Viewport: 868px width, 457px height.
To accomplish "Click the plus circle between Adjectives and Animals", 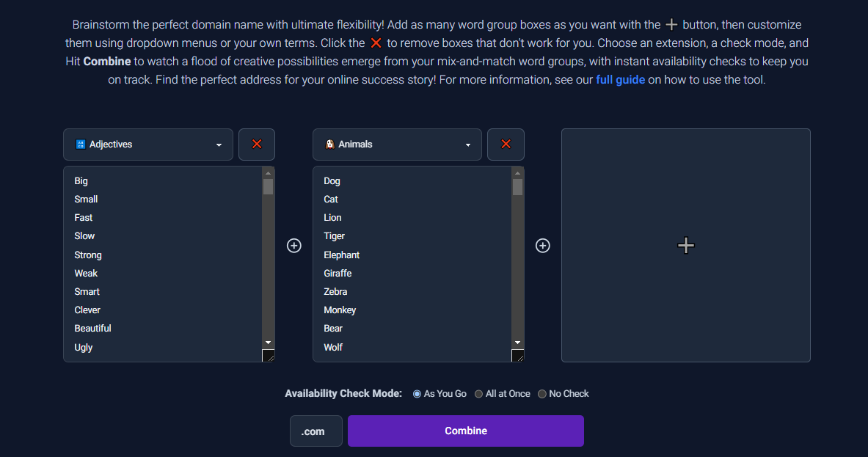I will pos(294,246).
